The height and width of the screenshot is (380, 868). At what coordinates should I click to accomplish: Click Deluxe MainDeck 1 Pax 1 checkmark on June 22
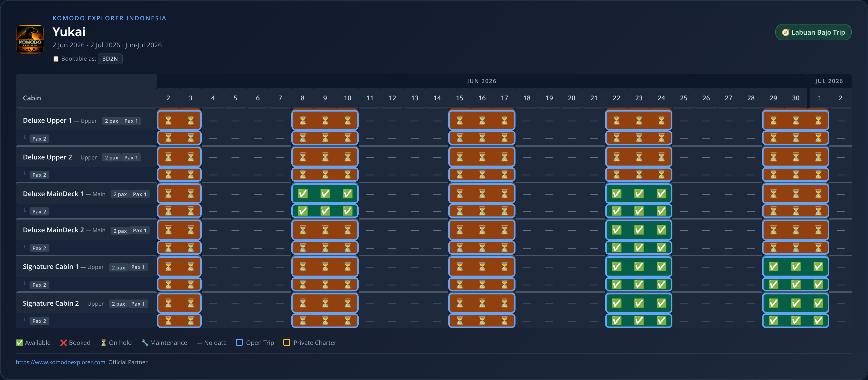click(617, 194)
